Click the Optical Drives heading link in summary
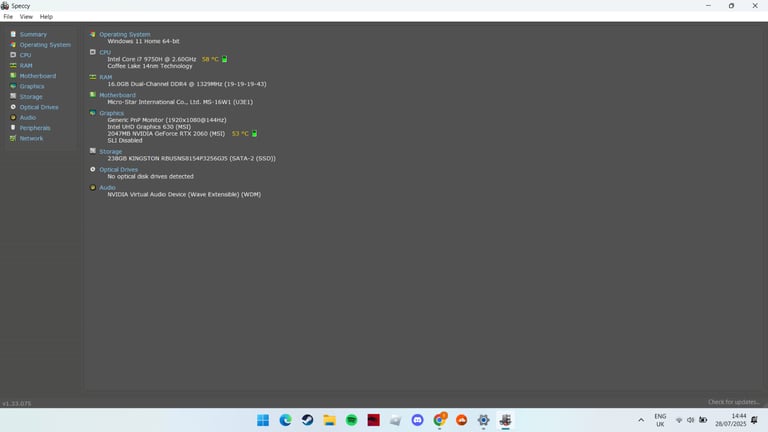768x432 pixels. pos(119,169)
